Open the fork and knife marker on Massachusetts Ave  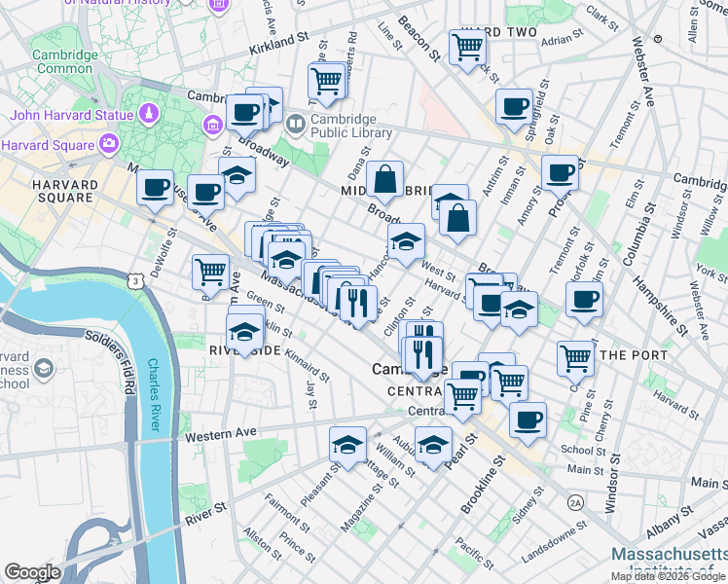pyautogui.click(x=358, y=306)
